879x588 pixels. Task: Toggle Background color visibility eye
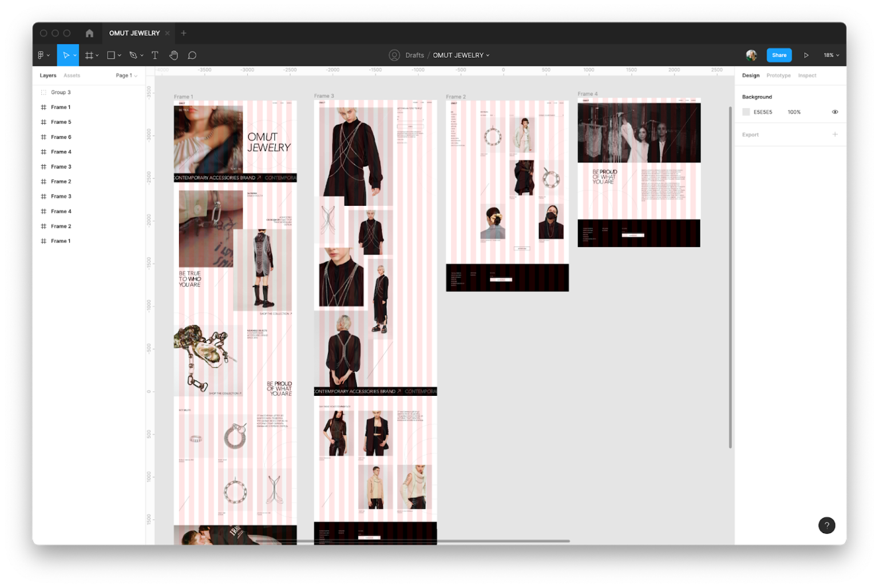[x=835, y=112]
